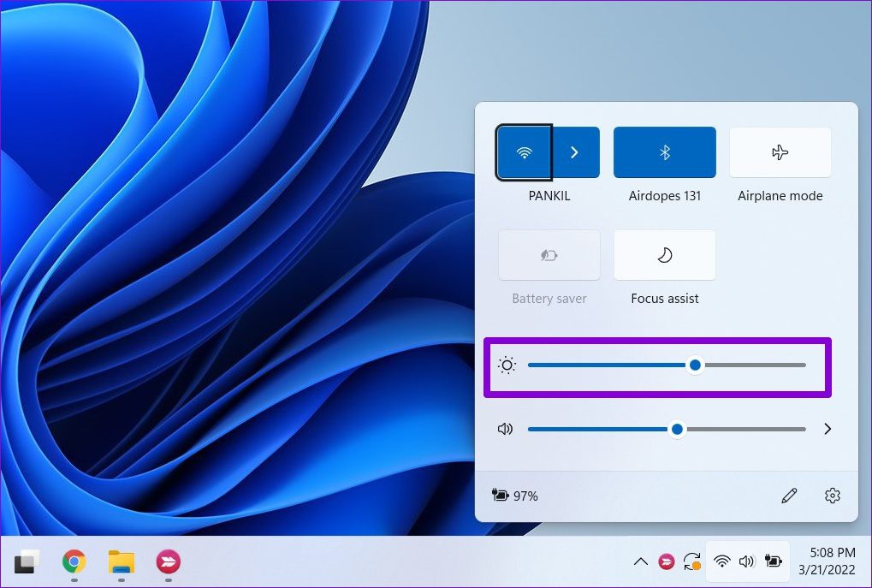Open the red arrow app on taskbar
This screenshot has height=588, width=872.
[x=168, y=561]
